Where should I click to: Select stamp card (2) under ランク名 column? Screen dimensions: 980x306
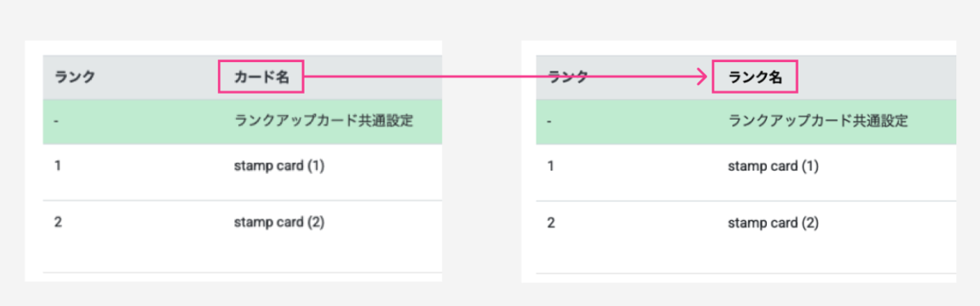[773, 222]
